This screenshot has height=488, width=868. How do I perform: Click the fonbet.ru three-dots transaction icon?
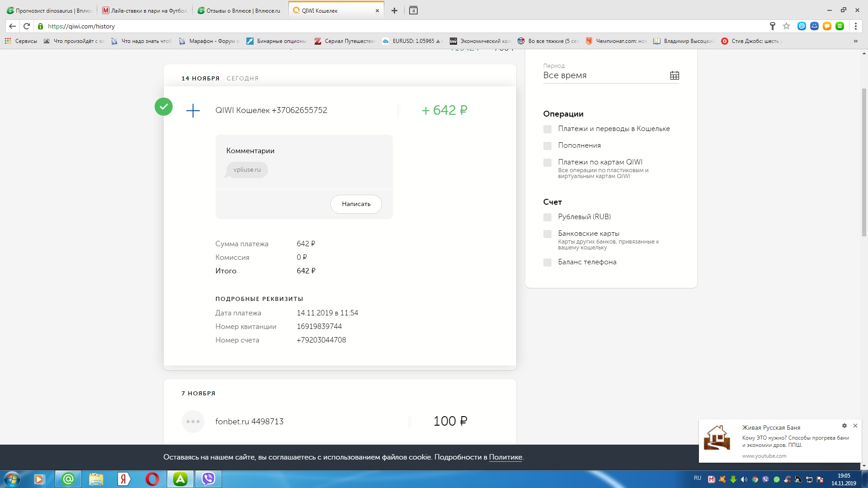tap(193, 422)
